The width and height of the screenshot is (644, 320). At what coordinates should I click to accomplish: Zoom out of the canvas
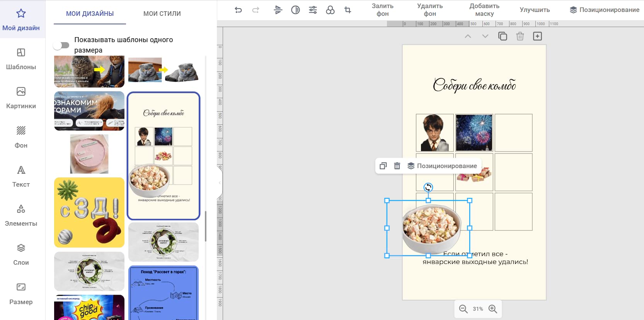click(463, 309)
